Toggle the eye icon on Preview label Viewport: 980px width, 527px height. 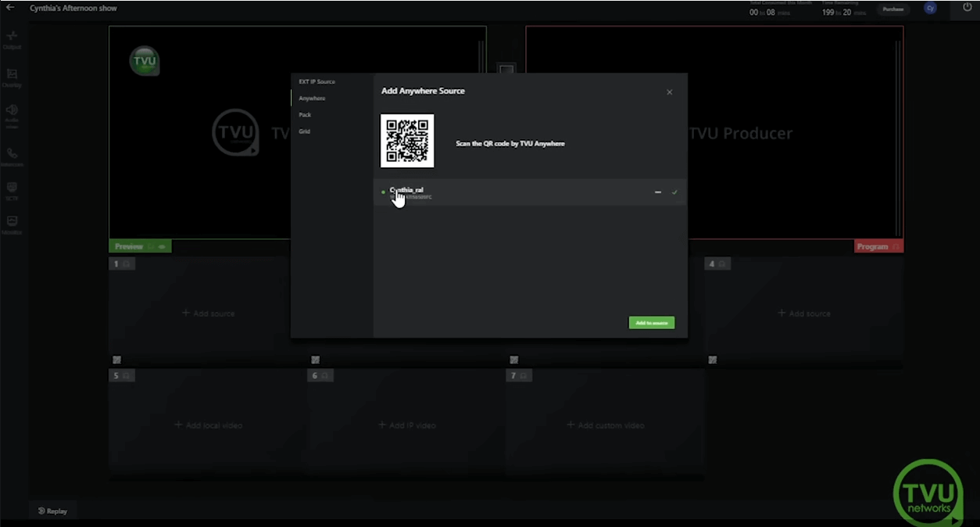click(x=163, y=247)
